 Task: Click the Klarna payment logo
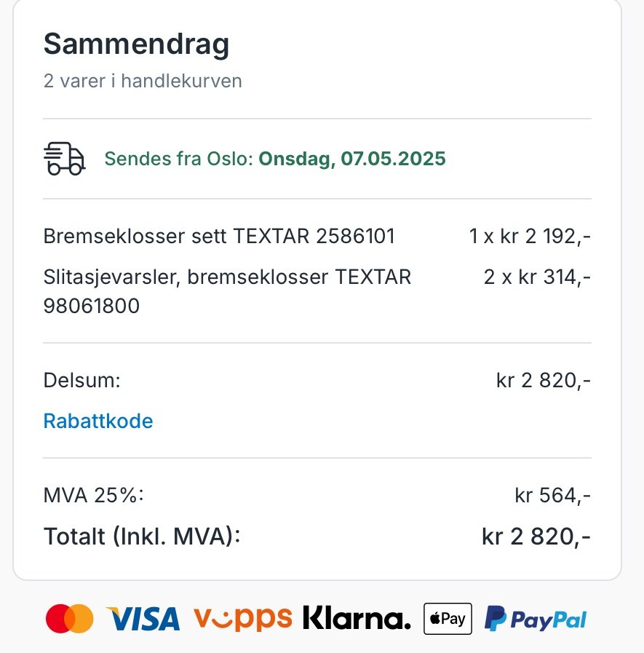coord(356,619)
